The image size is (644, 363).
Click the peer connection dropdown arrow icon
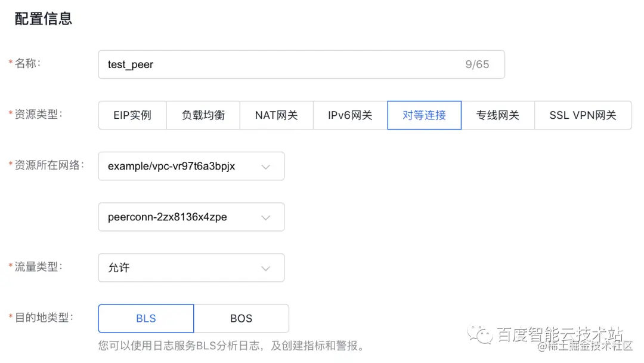click(x=266, y=217)
